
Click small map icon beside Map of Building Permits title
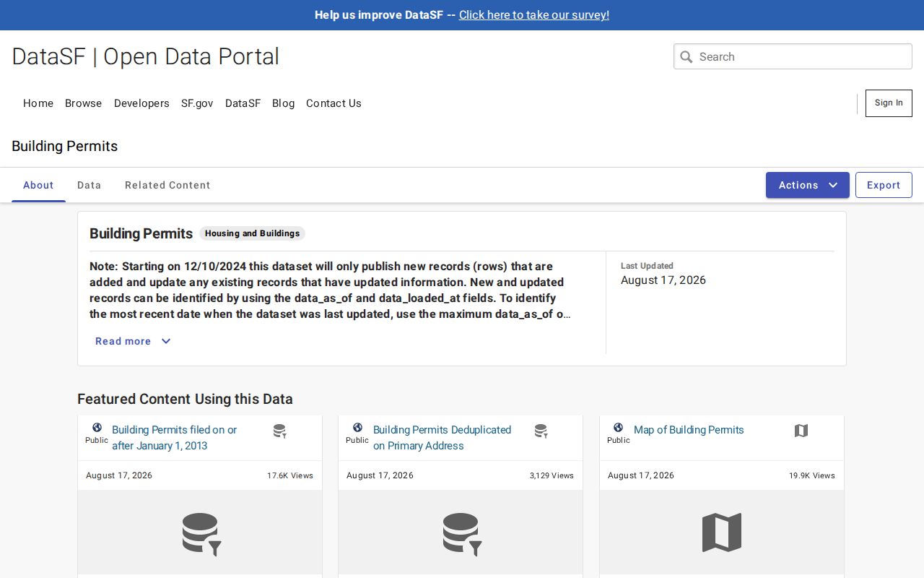801,431
